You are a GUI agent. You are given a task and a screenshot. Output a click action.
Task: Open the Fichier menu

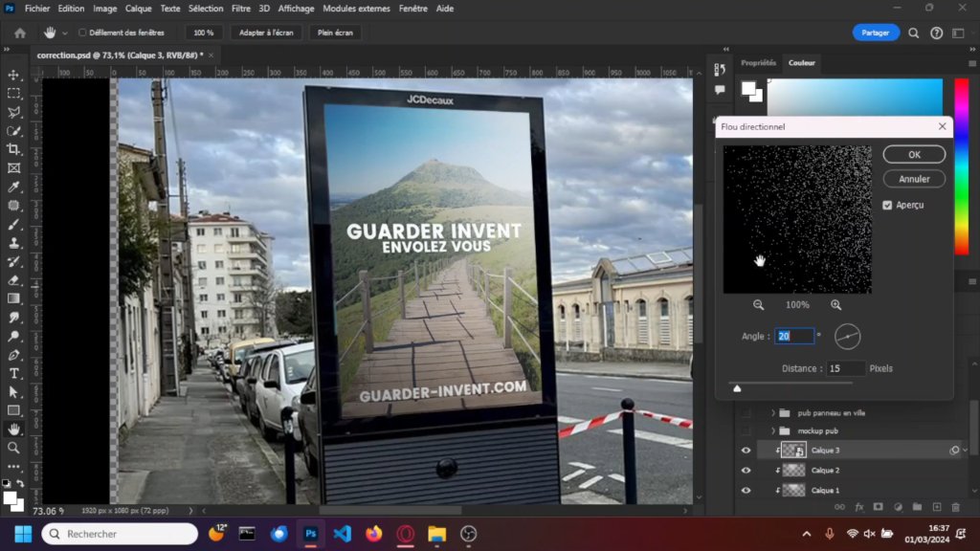[x=37, y=9]
